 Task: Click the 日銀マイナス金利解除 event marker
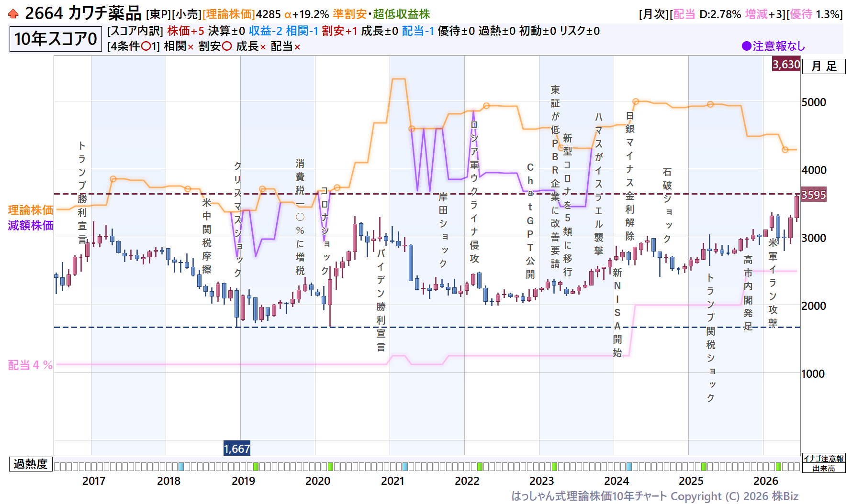pos(630,176)
